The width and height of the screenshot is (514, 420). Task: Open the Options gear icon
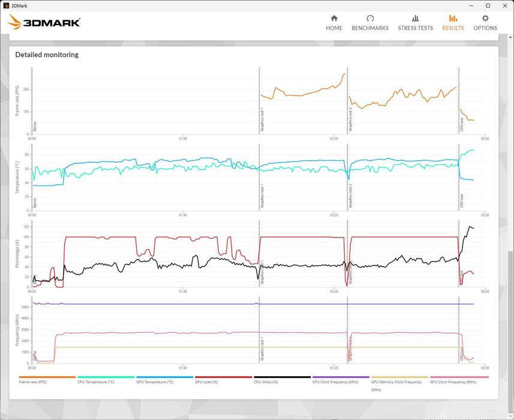pyautogui.click(x=485, y=18)
